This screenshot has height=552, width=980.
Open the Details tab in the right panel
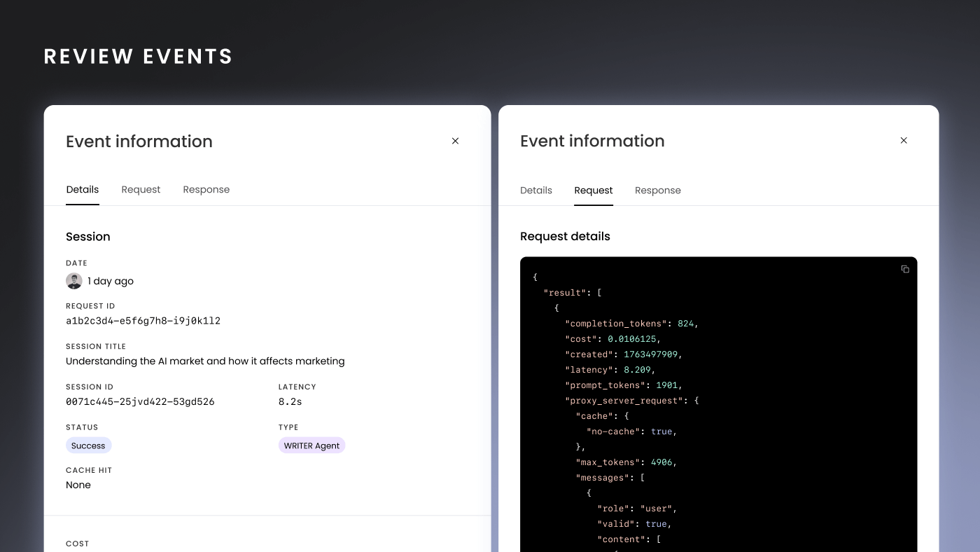536,191
